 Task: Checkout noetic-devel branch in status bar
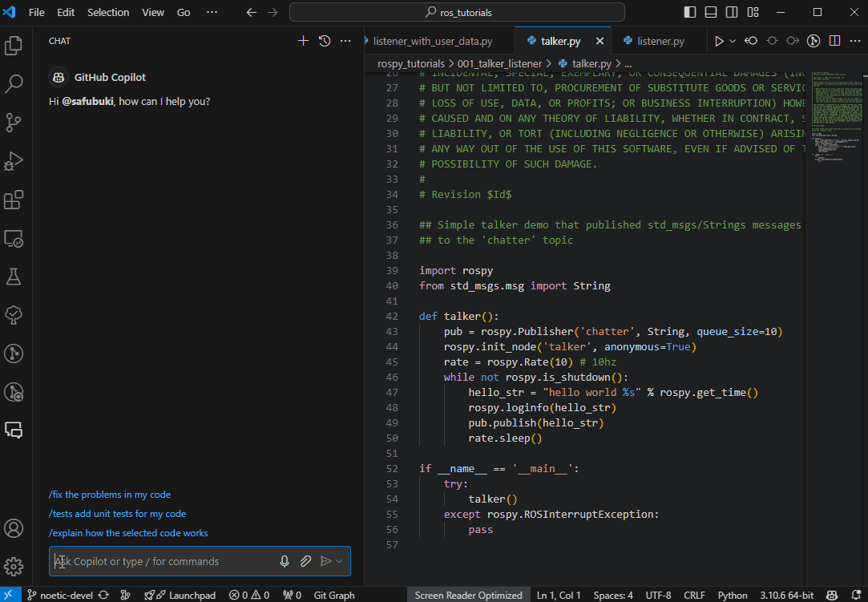(x=60, y=595)
